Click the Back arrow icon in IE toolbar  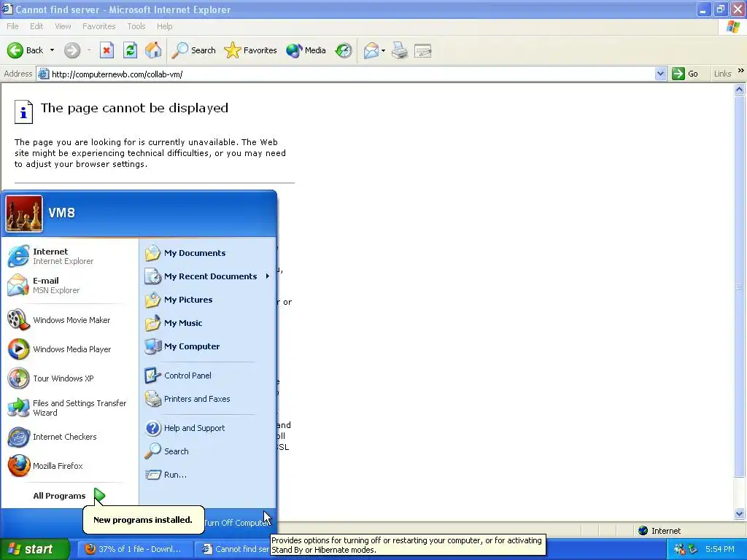[15, 50]
